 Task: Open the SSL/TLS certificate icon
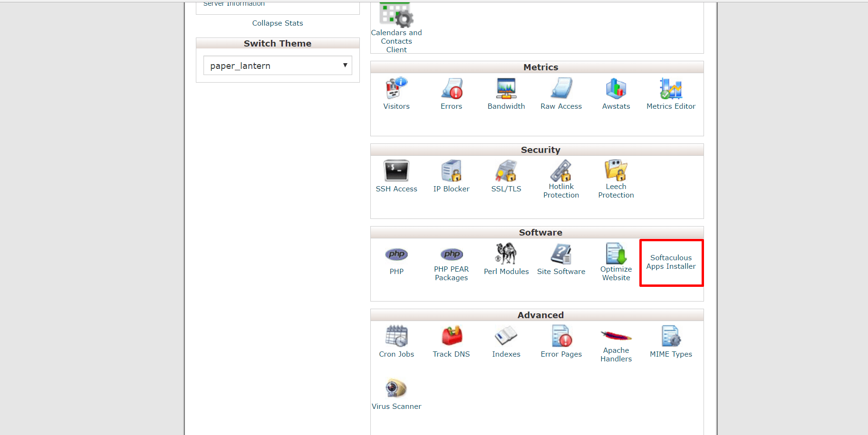coord(506,171)
